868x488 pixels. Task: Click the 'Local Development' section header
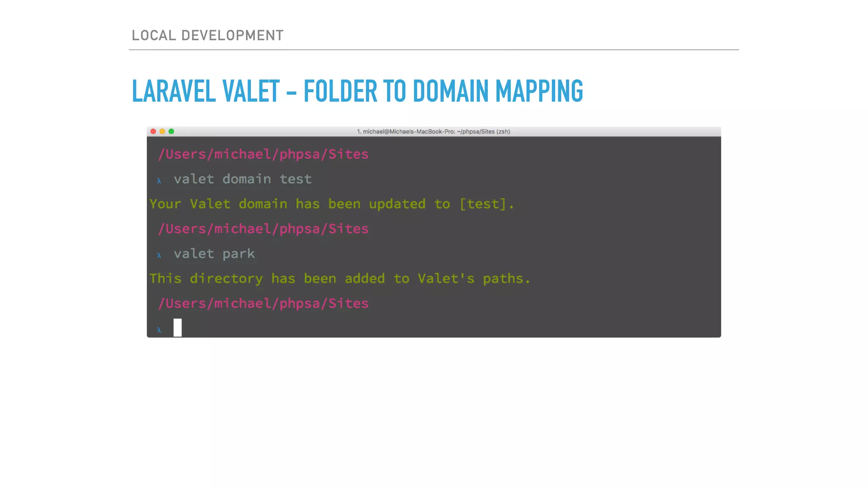click(x=208, y=35)
